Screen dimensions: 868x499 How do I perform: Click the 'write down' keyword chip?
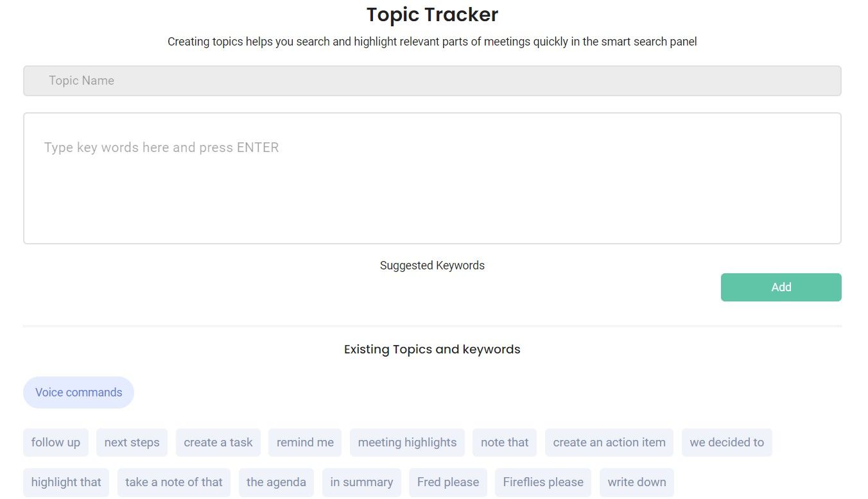[x=636, y=482]
